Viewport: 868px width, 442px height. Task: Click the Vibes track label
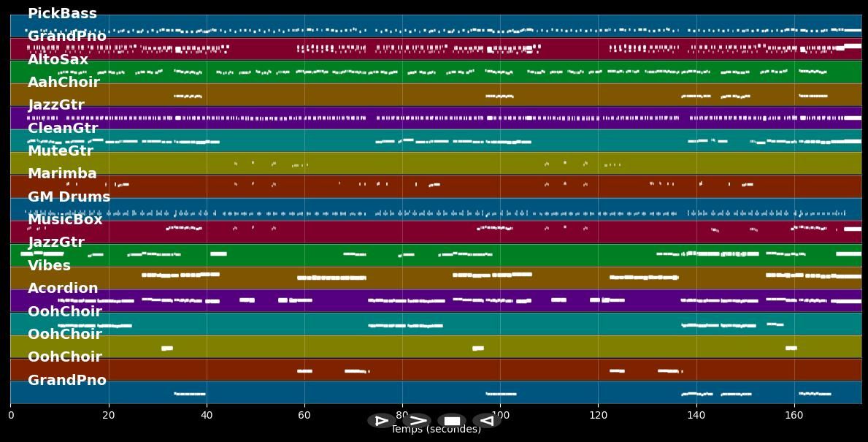pos(49,266)
